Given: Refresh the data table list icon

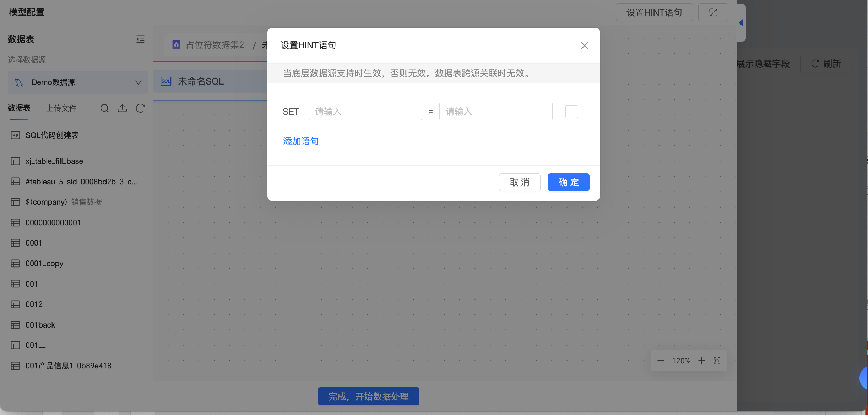Looking at the screenshot, I should coord(140,108).
